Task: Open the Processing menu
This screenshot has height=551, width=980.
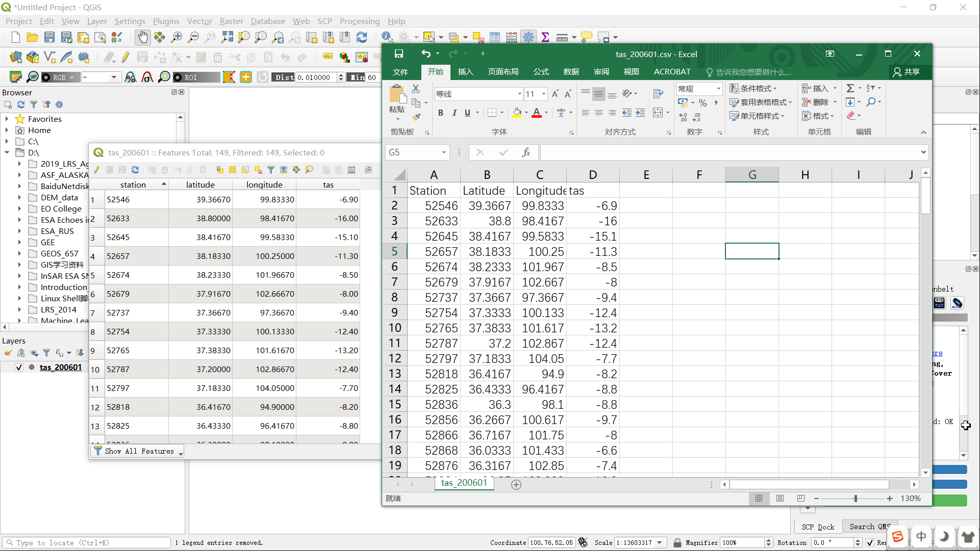Action: pos(359,21)
